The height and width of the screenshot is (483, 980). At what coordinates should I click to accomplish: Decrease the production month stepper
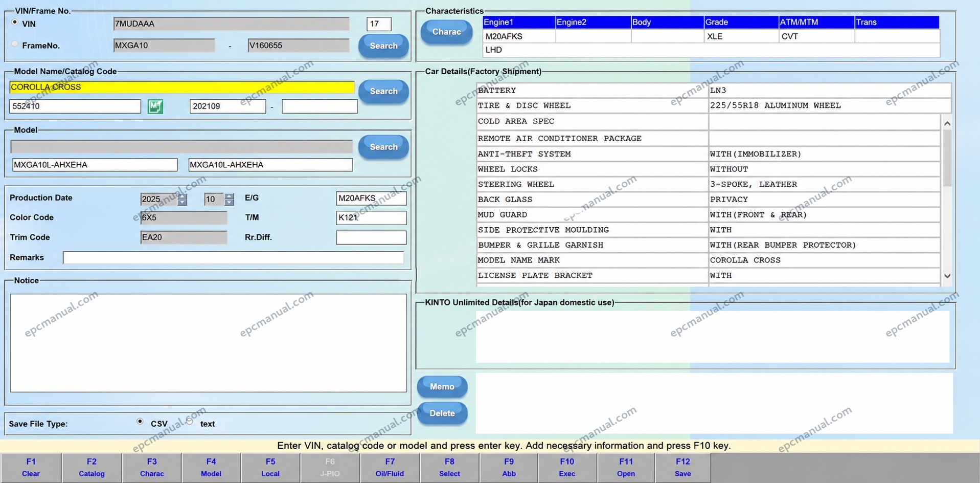(x=229, y=203)
